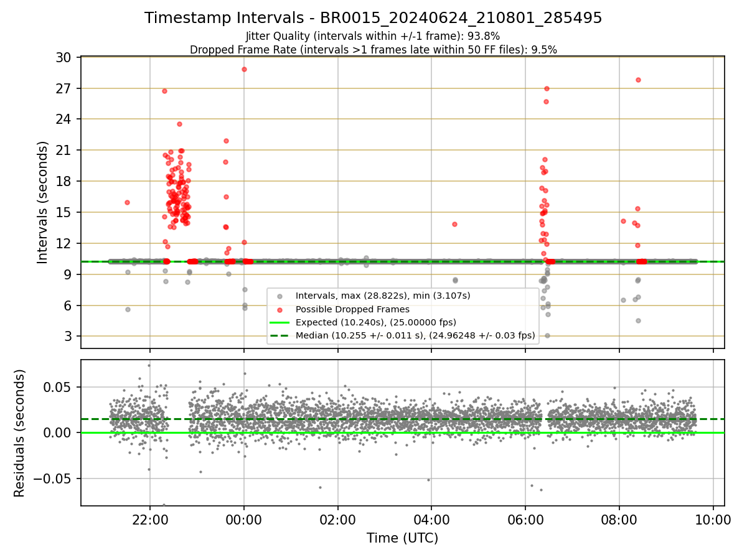
Task: Click the isolated red point near 04:30
Action: (454, 224)
